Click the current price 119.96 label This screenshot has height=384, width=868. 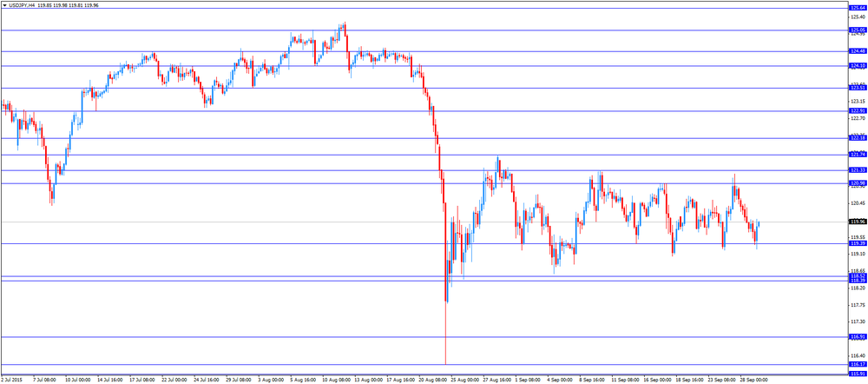858,222
